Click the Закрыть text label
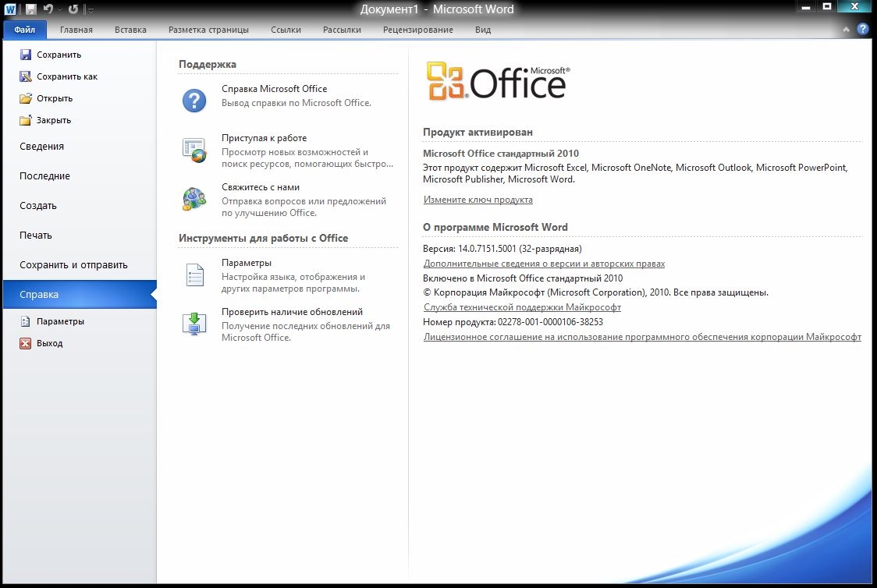Image resolution: width=877 pixels, height=588 pixels. 54,120
